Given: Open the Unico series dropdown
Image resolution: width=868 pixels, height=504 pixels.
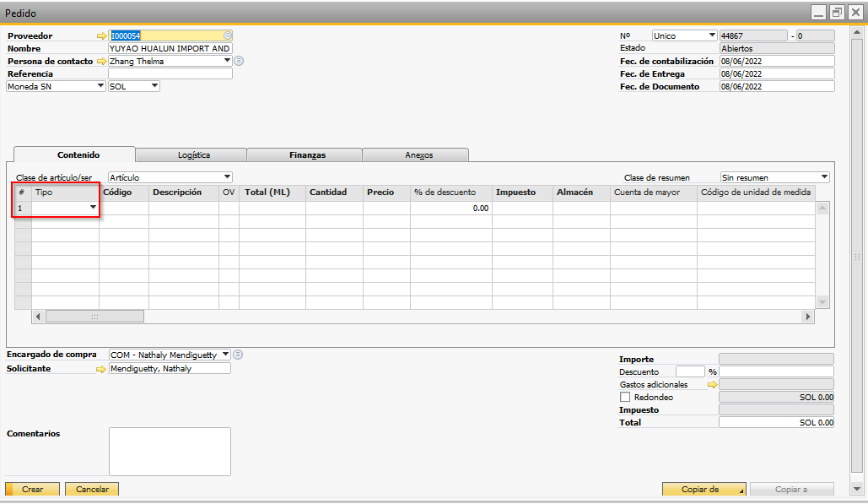Looking at the screenshot, I should (x=712, y=35).
